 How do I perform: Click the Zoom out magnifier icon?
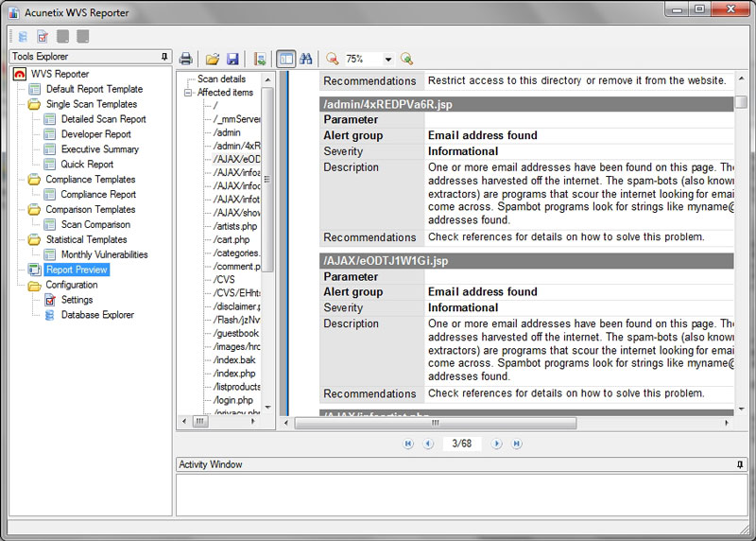click(x=333, y=59)
